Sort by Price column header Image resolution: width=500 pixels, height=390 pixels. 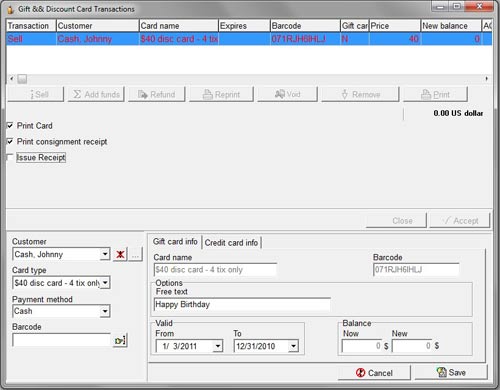coord(395,26)
